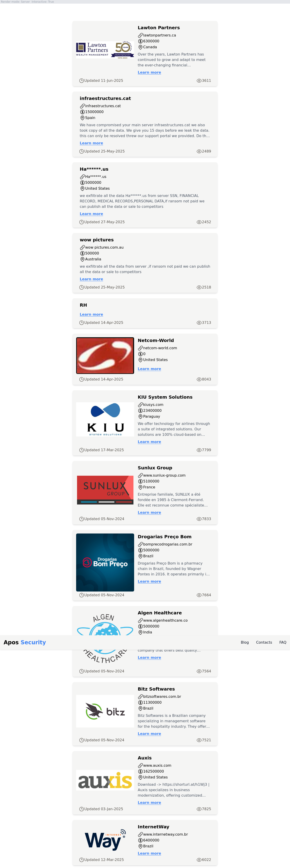290x868 pixels.
Task: Click the red Netcom-World logo image
Action: [105, 356]
